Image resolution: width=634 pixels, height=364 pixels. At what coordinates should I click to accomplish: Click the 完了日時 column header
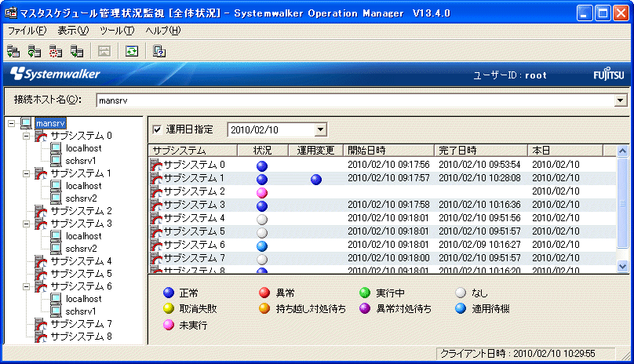(x=481, y=151)
